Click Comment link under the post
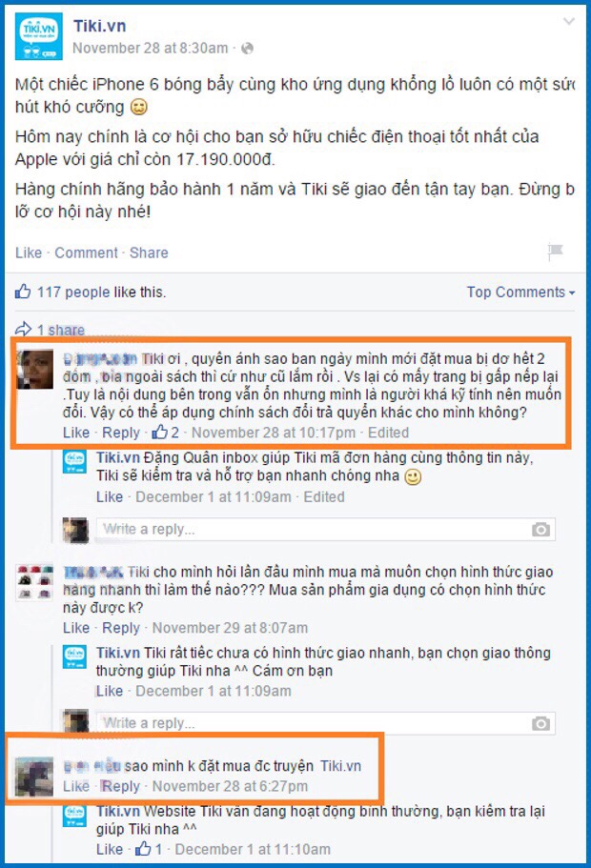The image size is (591, 868). tap(86, 253)
